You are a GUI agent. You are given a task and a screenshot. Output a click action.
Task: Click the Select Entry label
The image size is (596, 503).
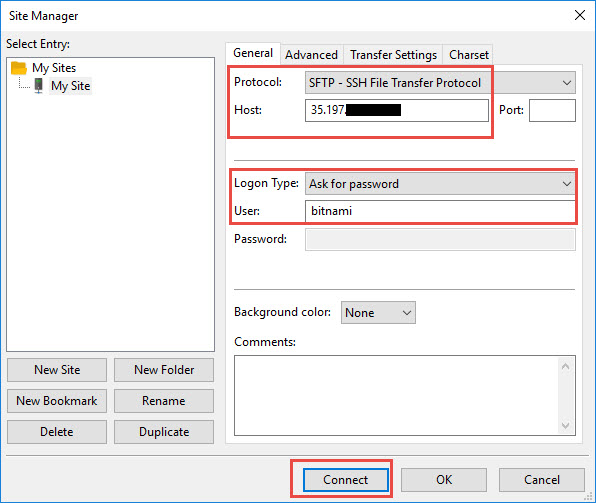click(x=38, y=44)
